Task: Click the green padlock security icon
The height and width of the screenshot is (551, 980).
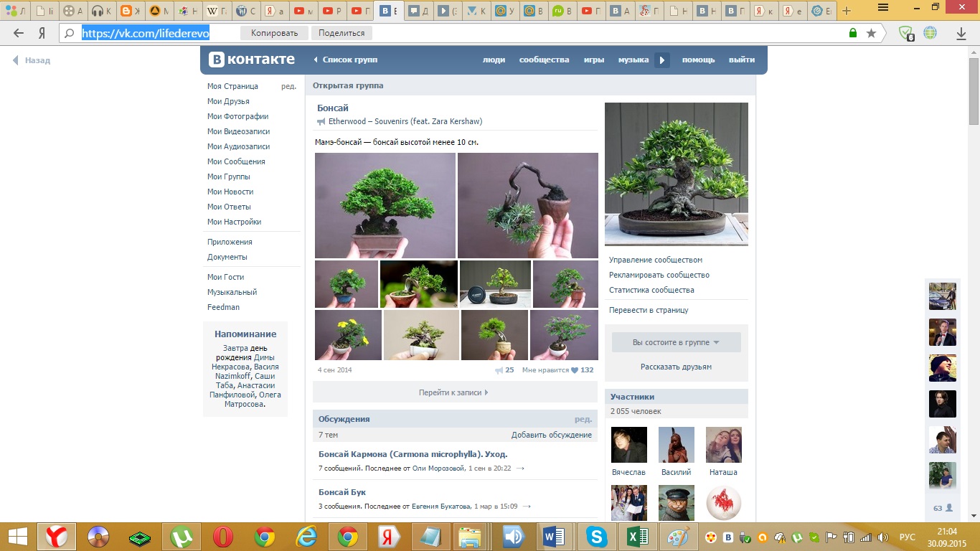Action: point(853,33)
